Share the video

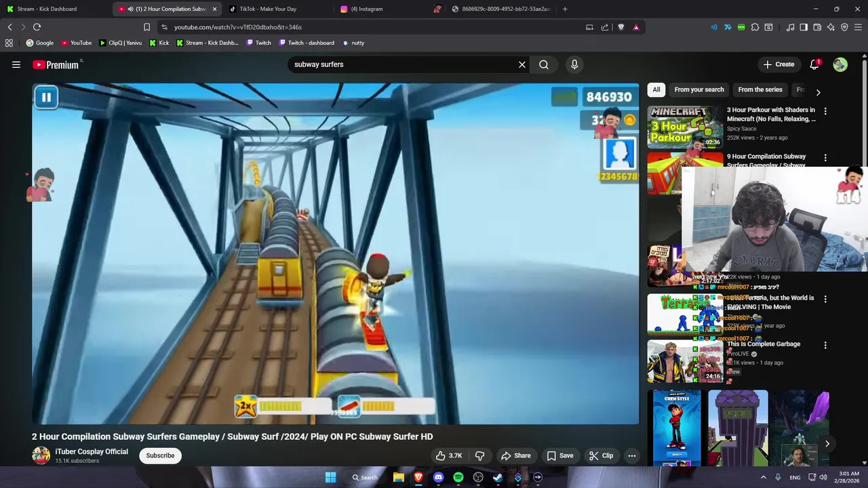tap(515, 455)
